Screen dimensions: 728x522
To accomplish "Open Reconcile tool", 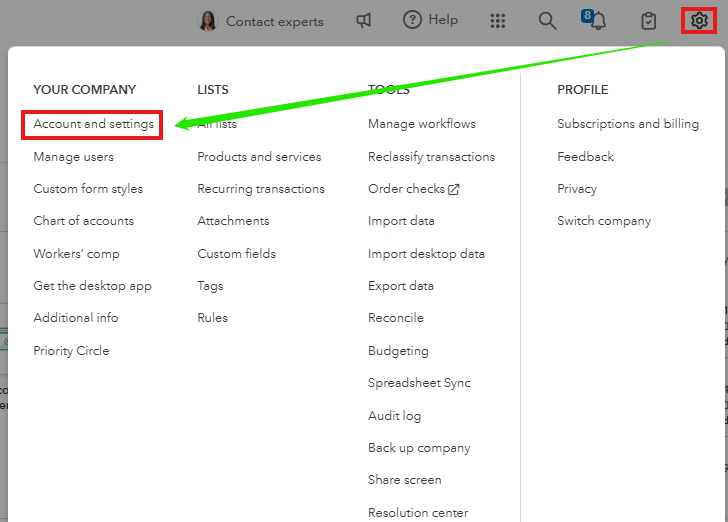I will point(396,318).
